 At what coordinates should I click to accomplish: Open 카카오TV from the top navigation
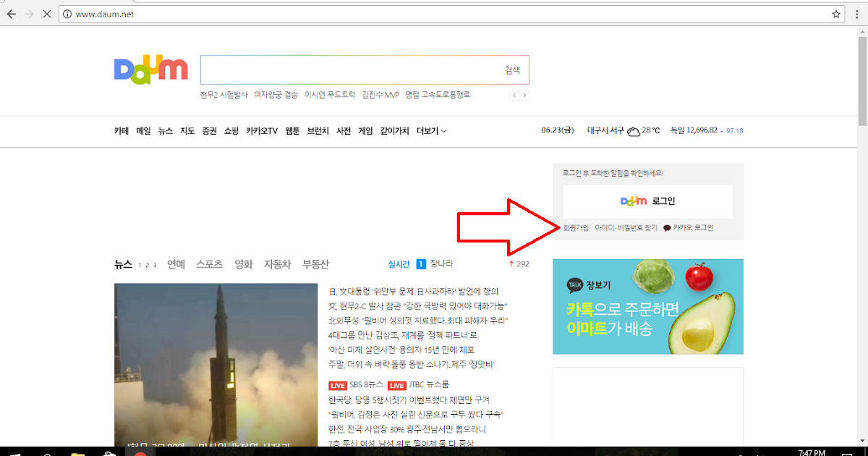pyautogui.click(x=261, y=131)
